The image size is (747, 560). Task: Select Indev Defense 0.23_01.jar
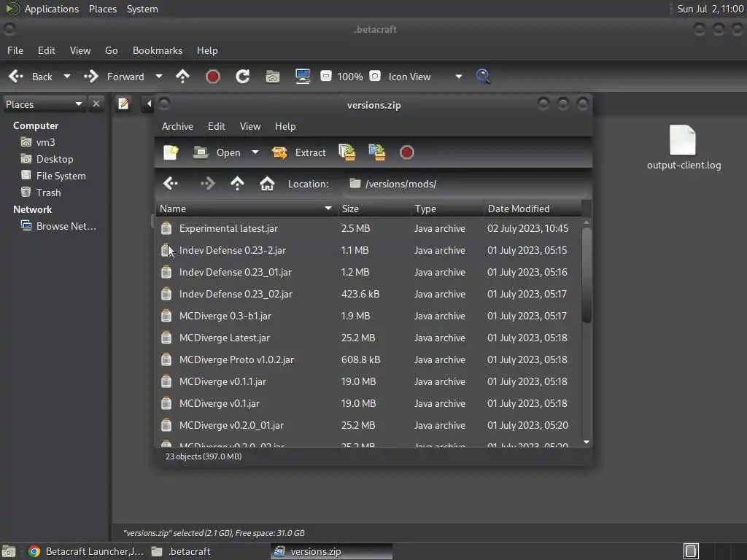click(368, 273)
